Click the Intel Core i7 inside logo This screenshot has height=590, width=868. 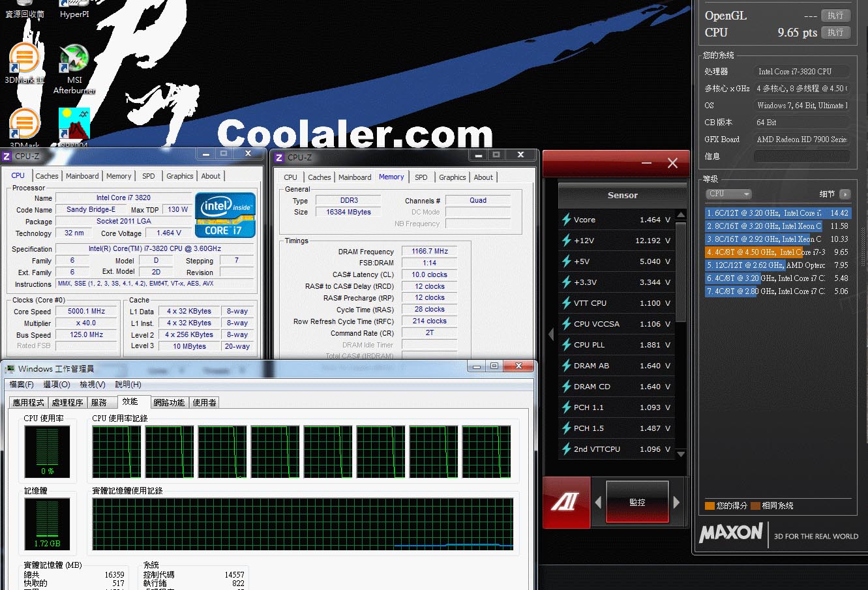225,214
